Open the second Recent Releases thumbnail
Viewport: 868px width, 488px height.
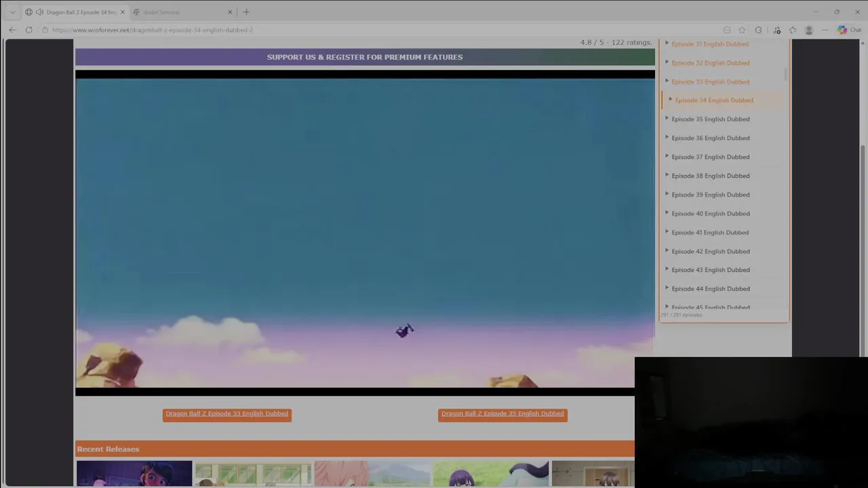coord(254,473)
